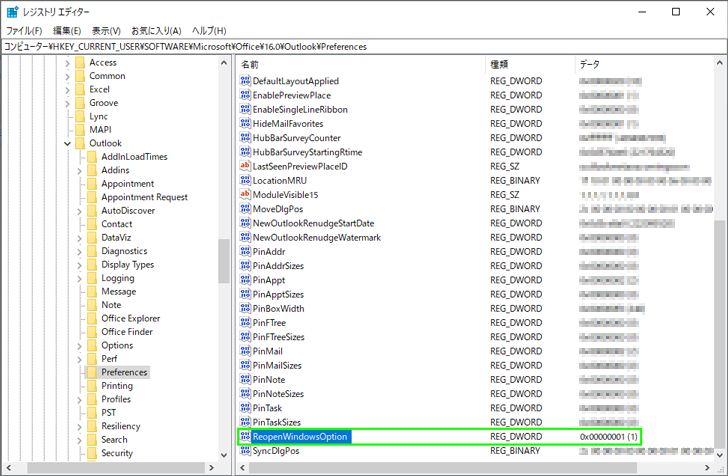Select the PinApptSizes value name
This screenshot has width=728, height=476.
[x=278, y=294]
